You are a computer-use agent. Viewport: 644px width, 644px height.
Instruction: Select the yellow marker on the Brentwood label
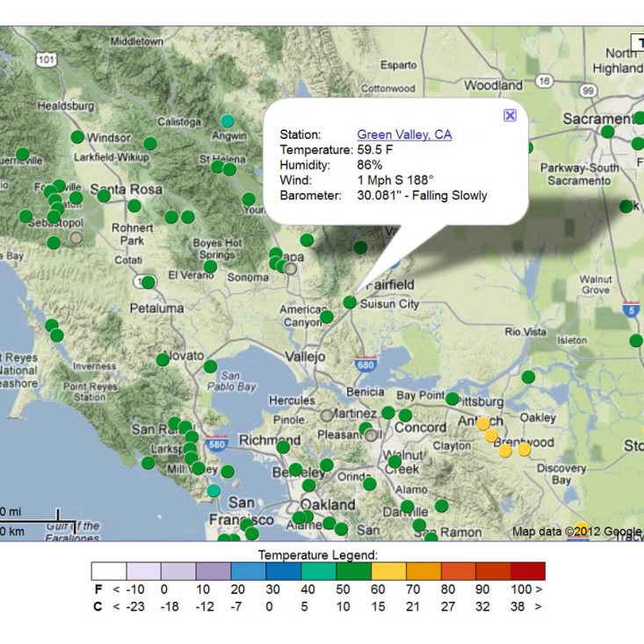click(524, 449)
